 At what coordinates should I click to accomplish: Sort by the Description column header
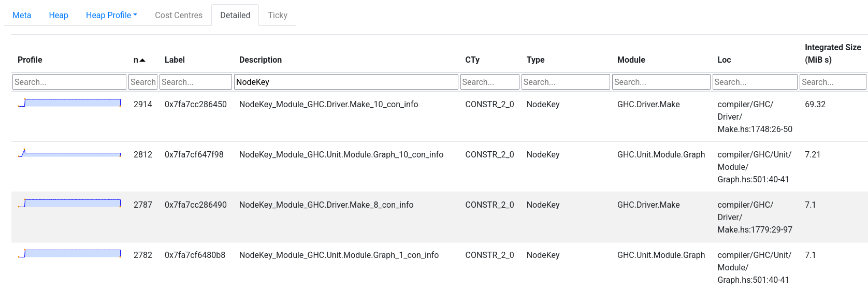coord(261,60)
